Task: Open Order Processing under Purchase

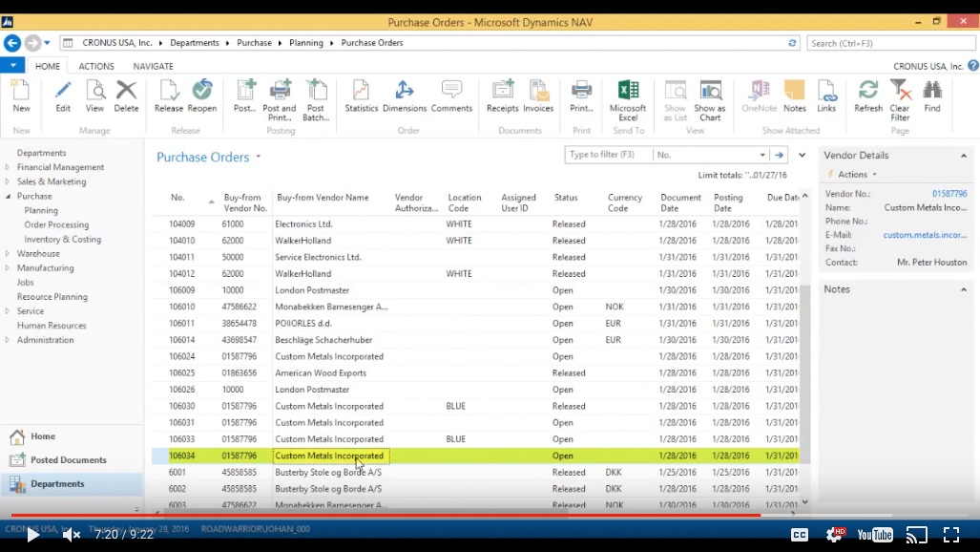Action: point(56,224)
